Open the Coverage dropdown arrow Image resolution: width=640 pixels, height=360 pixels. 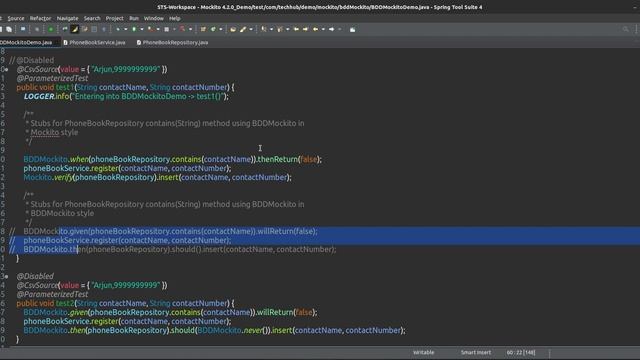[x=158, y=29]
